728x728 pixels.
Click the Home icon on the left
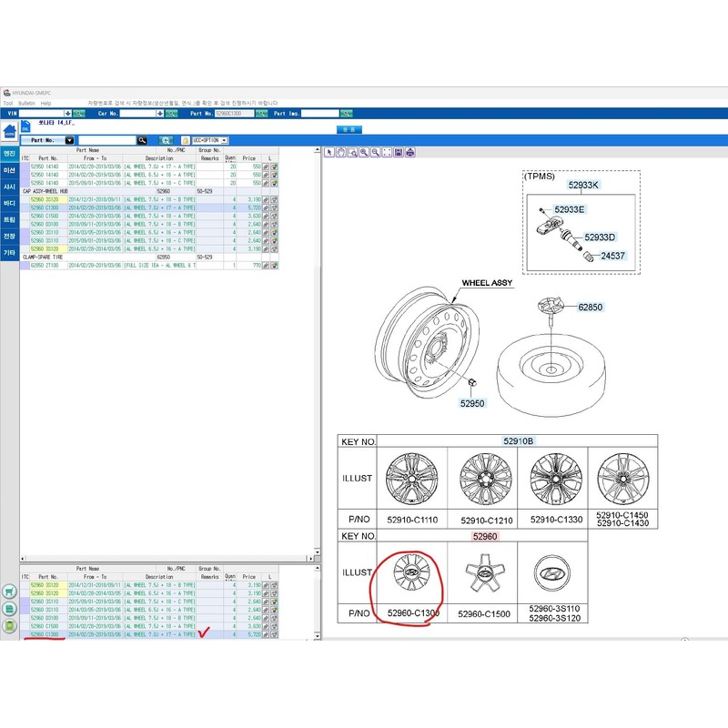pos(9,130)
